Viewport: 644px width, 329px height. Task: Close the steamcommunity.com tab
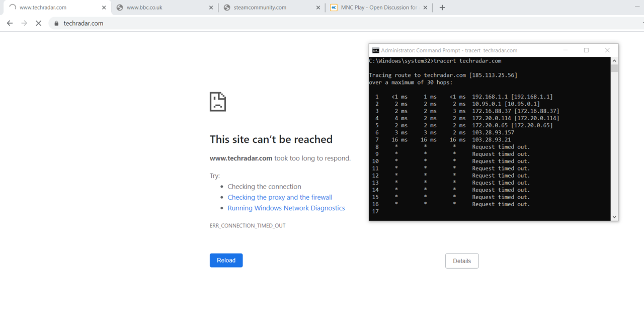318,8
